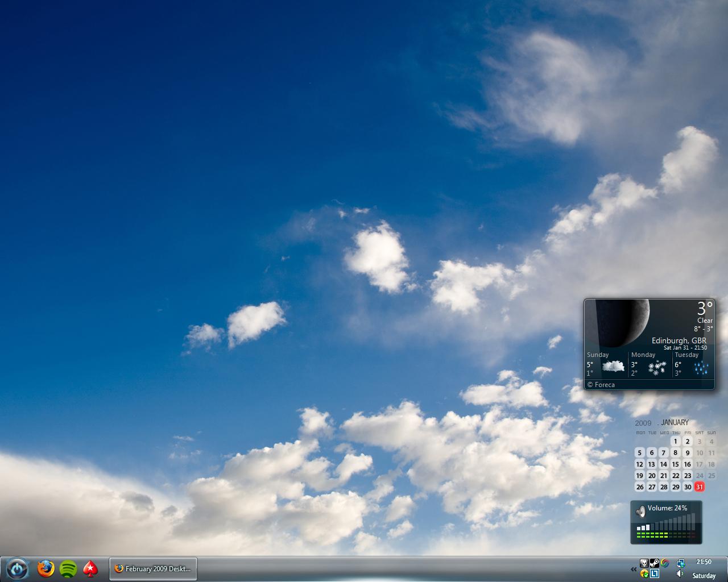Click the taskbar clock showing 21:50
The width and height of the screenshot is (728, 582).
point(704,562)
